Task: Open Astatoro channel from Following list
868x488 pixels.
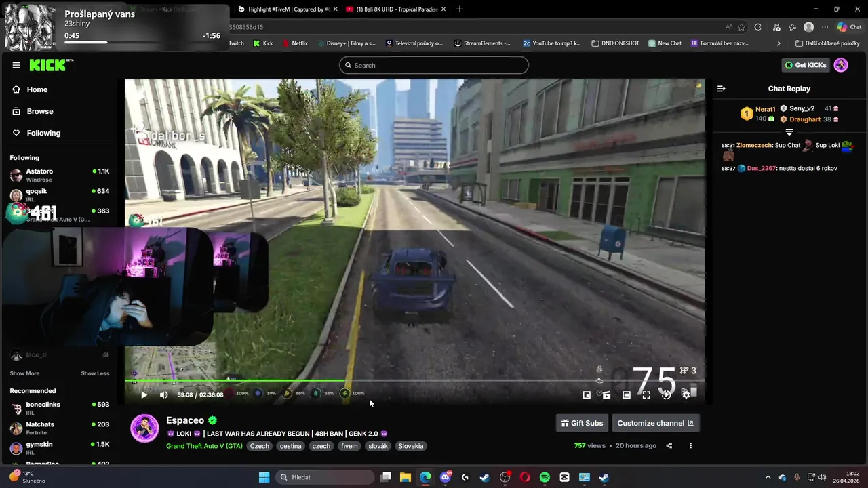Action: tap(60, 175)
